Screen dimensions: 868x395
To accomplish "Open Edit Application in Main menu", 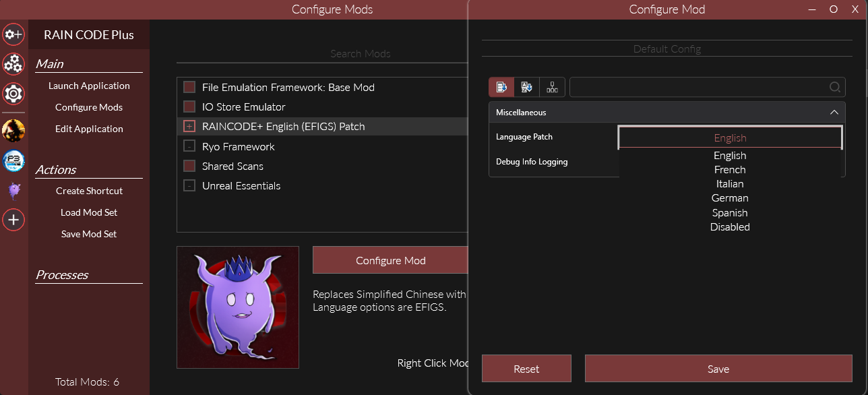I will click(x=89, y=129).
